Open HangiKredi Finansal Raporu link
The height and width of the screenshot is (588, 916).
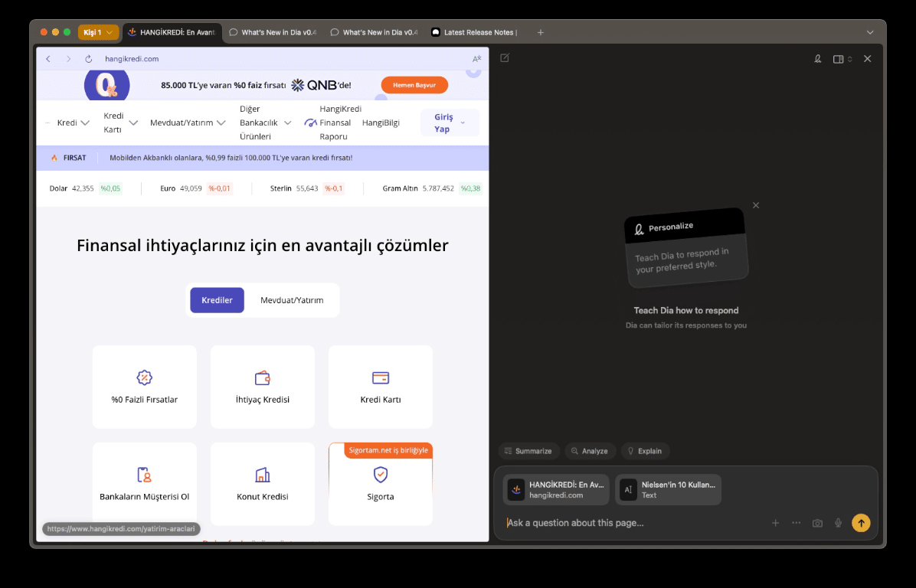coord(333,122)
